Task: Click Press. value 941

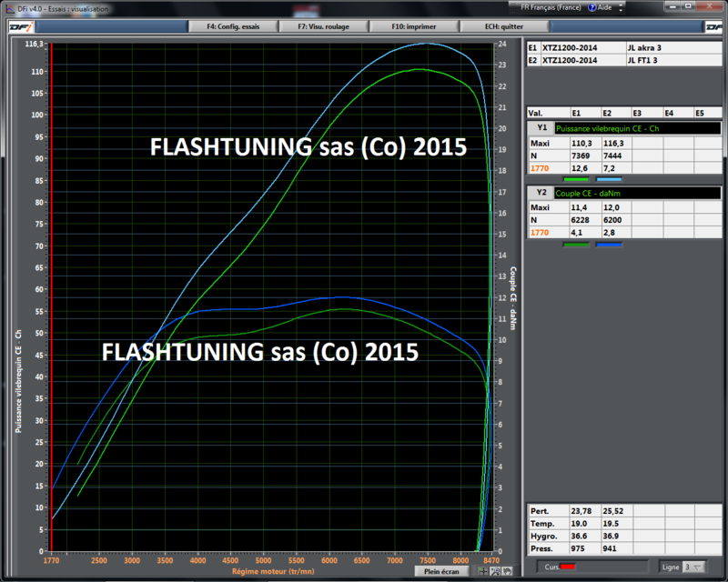Action: [617, 548]
